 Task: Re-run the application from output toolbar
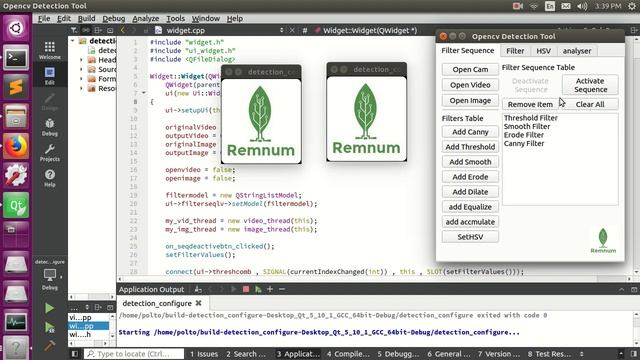[x=258, y=289]
